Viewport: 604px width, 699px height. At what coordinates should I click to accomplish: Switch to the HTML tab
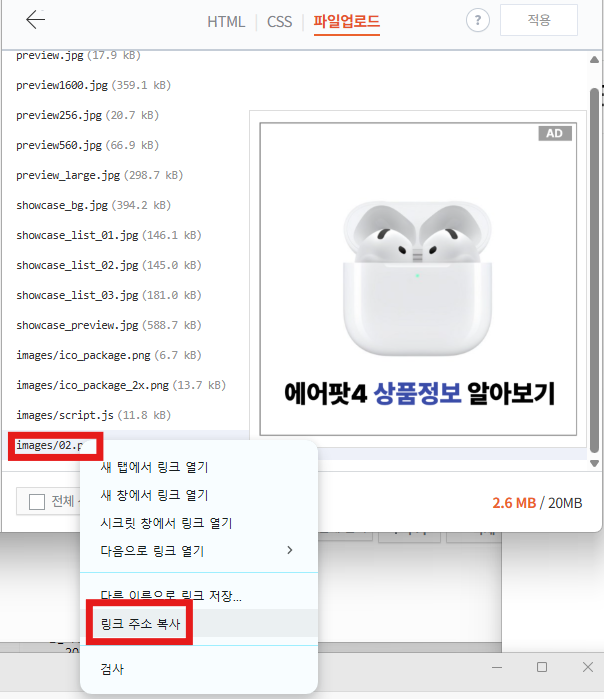tap(226, 21)
